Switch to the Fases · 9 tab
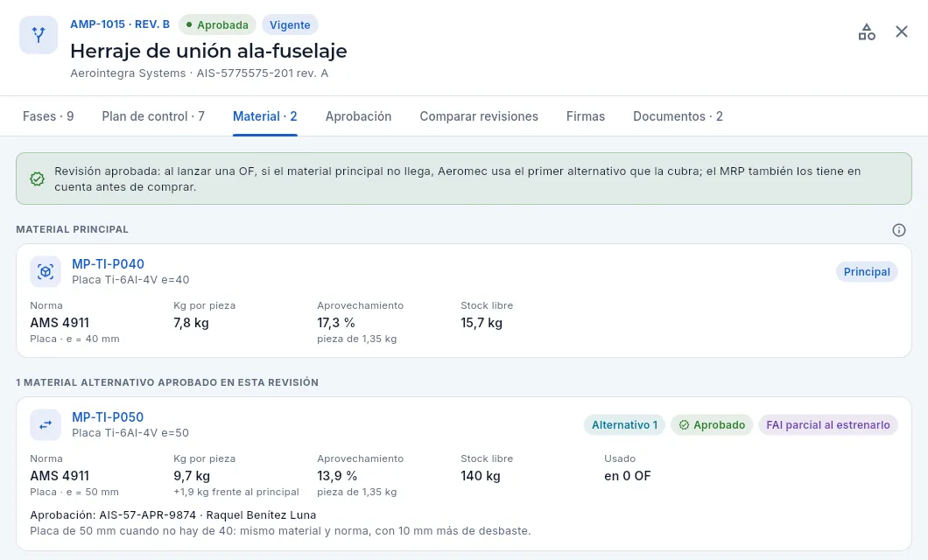Screen dimensions: 928x560 pos(48,116)
